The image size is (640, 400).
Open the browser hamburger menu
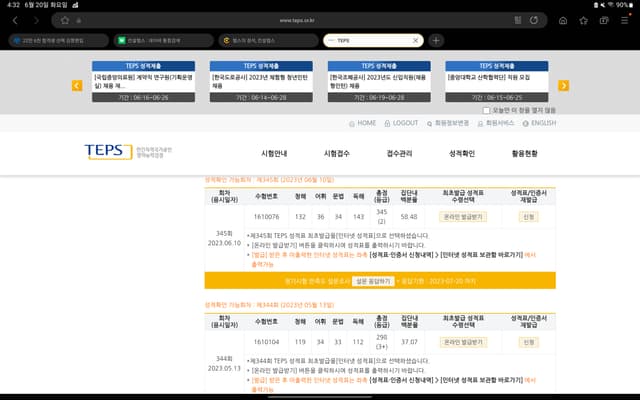[x=624, y=20]
